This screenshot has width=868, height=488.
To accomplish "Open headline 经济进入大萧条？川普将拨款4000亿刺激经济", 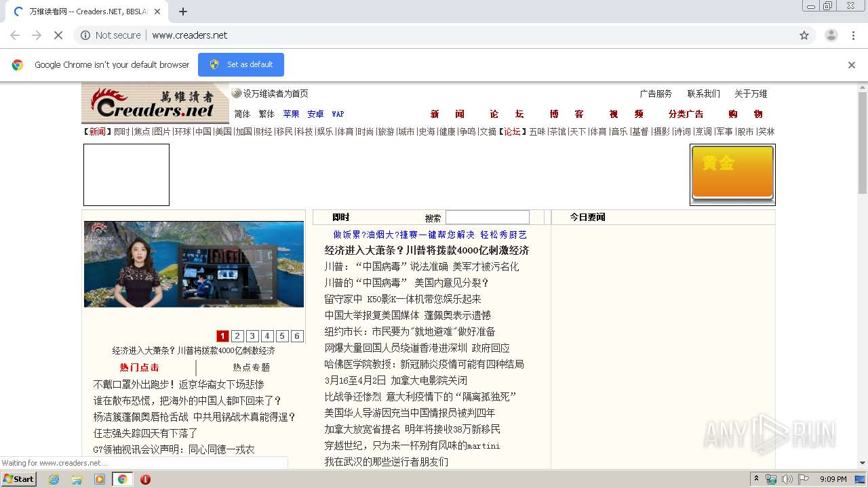I will click(427, 250).
